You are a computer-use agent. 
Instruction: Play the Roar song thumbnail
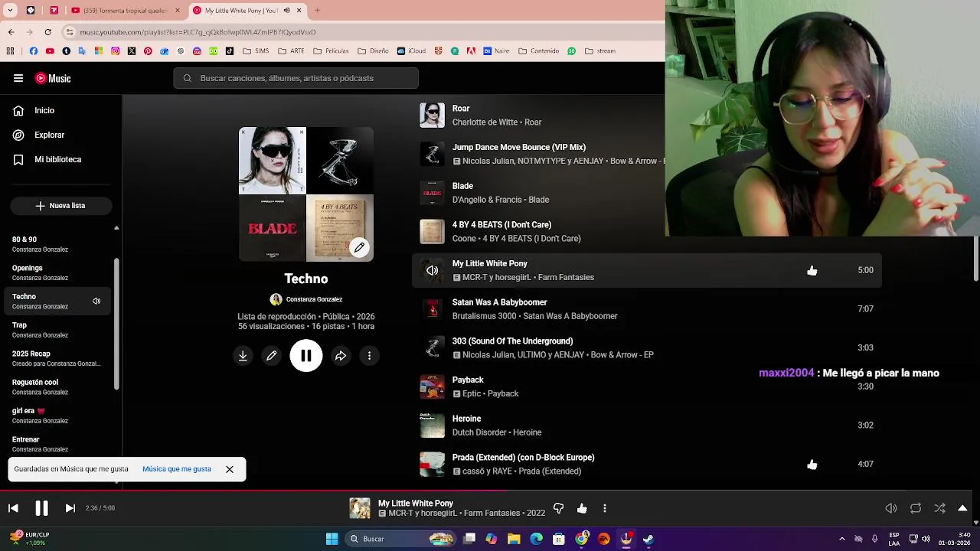[x=432, y=115]
